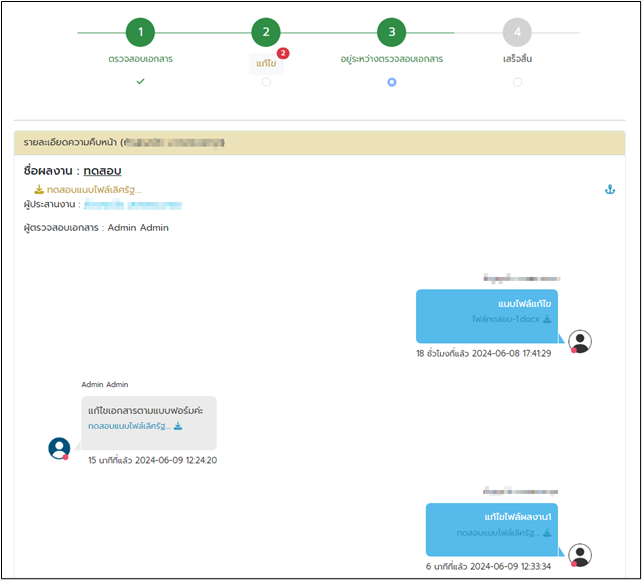The image size is (642, 580).
Task: Click download icon in แก้ไขไฟล์ผลงาน1 bubble
Action: tap(547, 533)
